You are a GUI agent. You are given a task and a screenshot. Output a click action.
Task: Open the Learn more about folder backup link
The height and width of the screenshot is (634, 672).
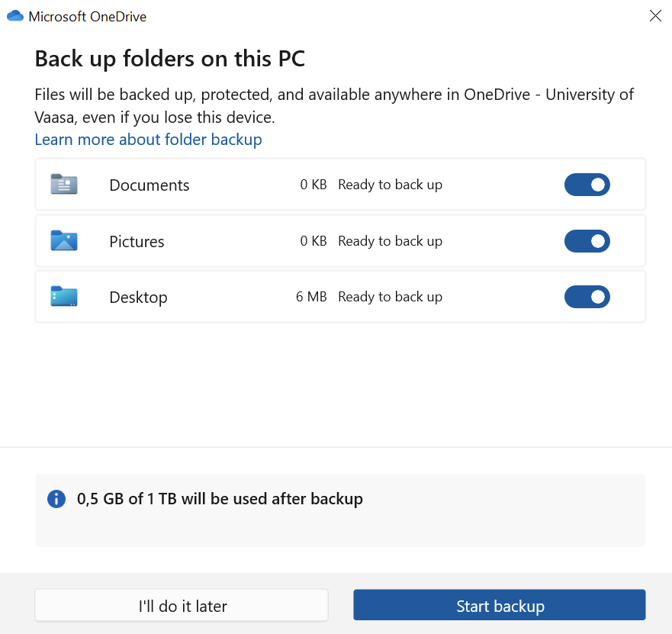(x=148, y=140)
